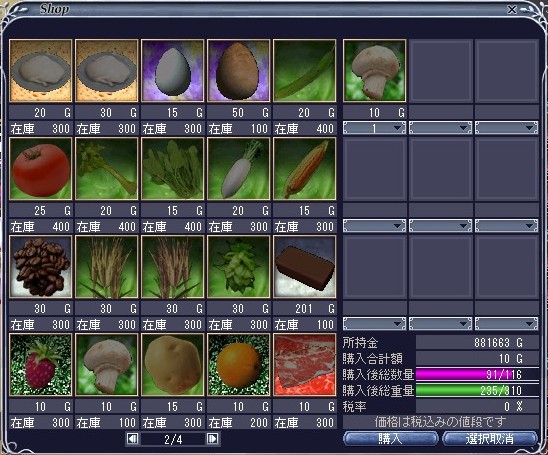This screenshot has width=548, height=455.
Task: Select the wheat bundle next to hops
Action: coord(173,267)
